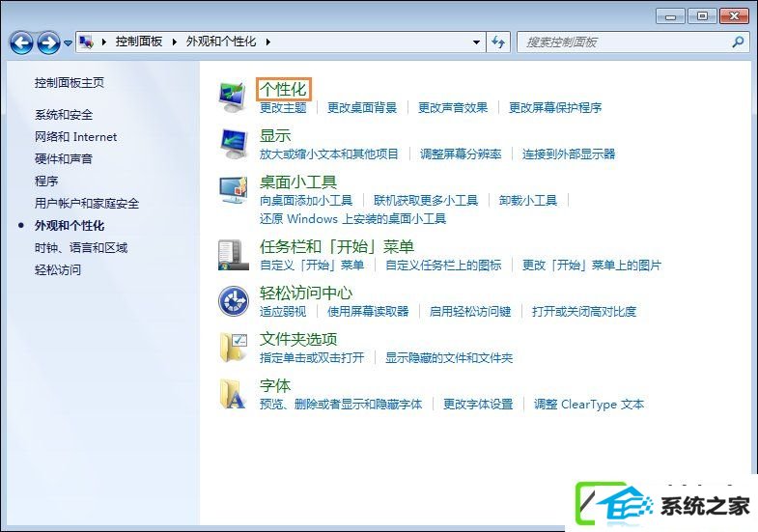The width and height of the screenshot is (758, 532).
Task: Open the 文件夹选项 heading link
Action: click(x=298, y=340)
